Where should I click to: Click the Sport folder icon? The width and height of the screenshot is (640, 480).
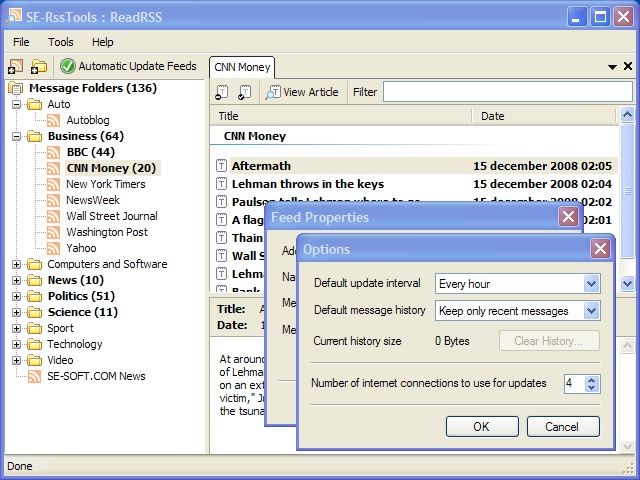point(35,328)
